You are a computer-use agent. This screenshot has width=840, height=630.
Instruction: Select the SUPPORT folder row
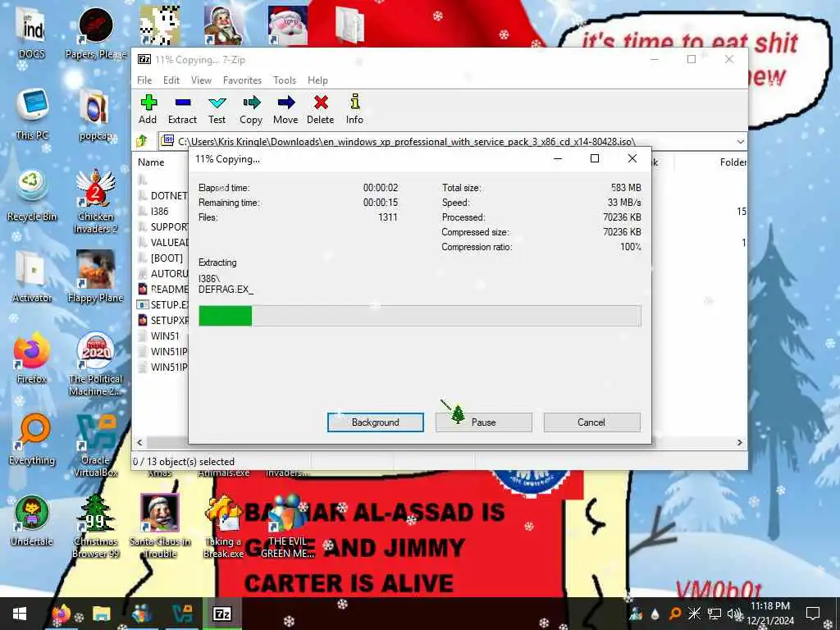point(163,226)
